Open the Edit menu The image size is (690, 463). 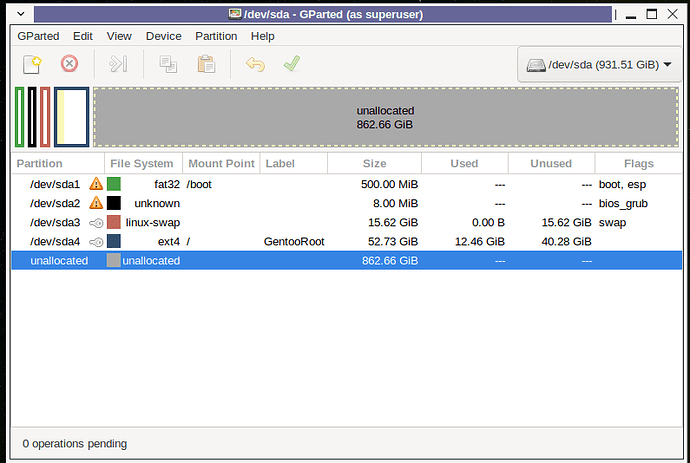[x=83, y=36]
